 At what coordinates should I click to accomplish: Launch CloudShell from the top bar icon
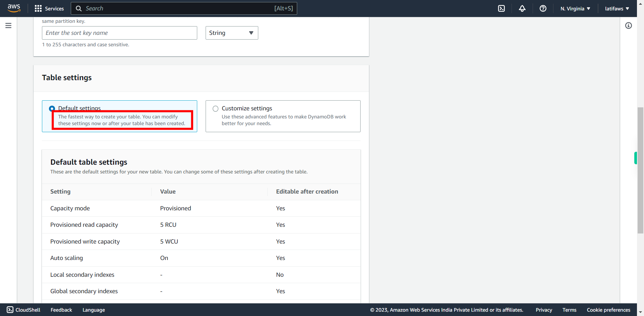pyautogui.click(x=501, y=8)
